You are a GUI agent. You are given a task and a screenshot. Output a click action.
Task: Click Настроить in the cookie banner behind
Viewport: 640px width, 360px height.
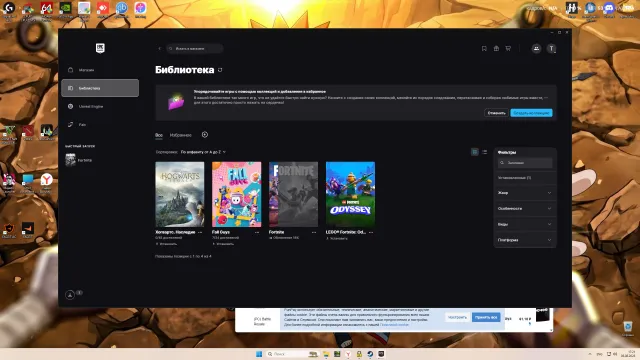457,317
